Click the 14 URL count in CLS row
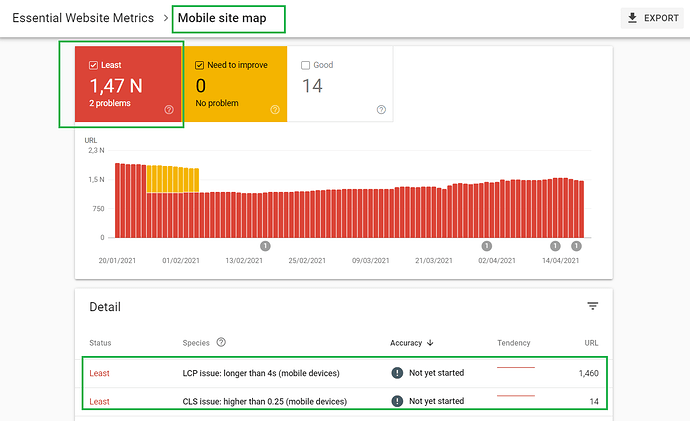The image size is (690, 421). click(x=594, y=401)
